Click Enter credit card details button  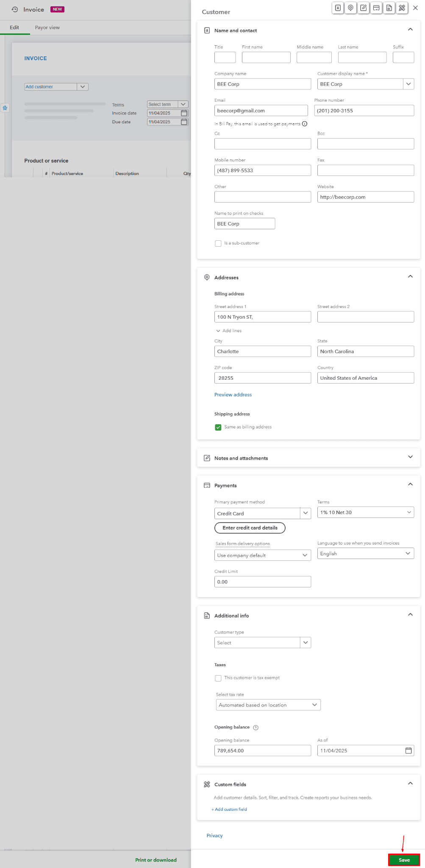pyautogui.click(x=250, y=528)
